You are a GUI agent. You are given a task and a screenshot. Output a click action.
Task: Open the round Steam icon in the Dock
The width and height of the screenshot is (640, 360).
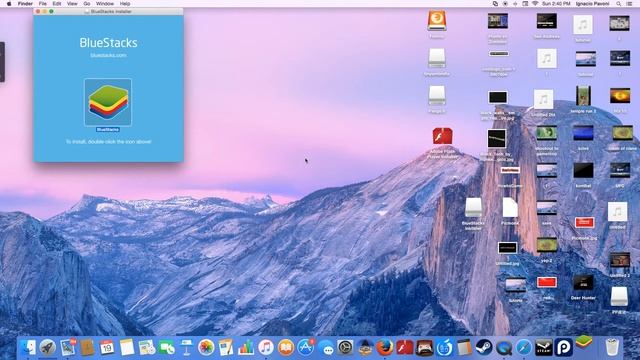[x=484, y=347]
